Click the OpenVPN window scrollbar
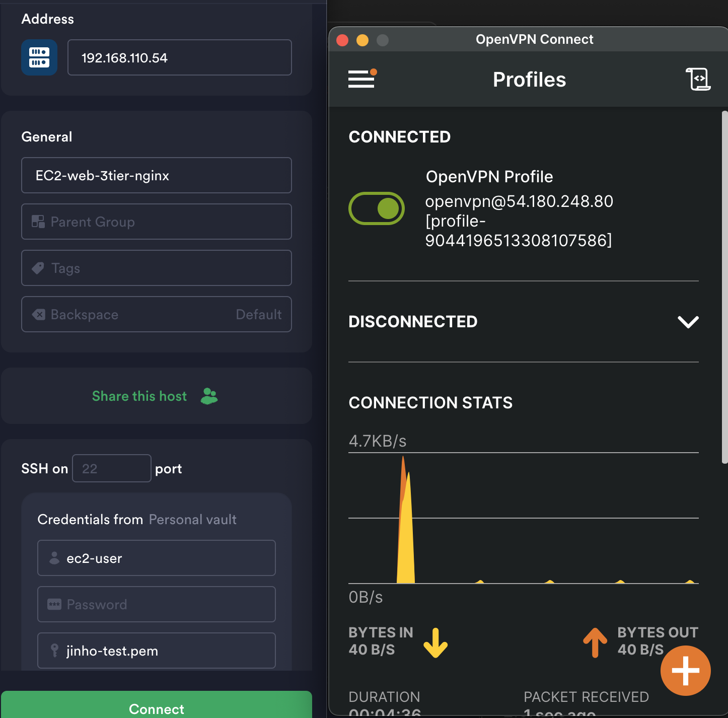728x718 pixels. [x=724, y=287]
